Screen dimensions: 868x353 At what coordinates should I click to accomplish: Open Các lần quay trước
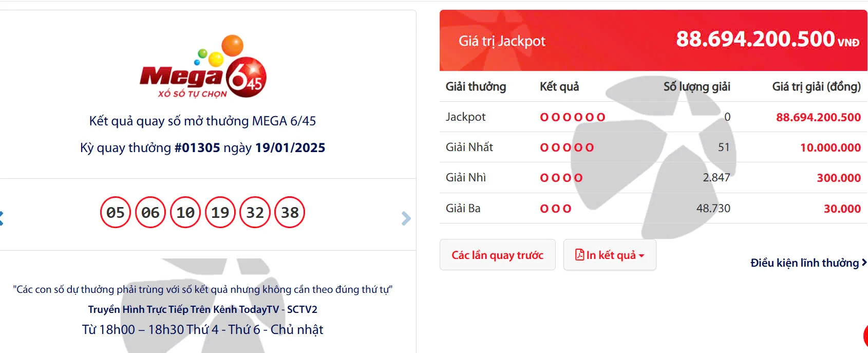[497, 254]
